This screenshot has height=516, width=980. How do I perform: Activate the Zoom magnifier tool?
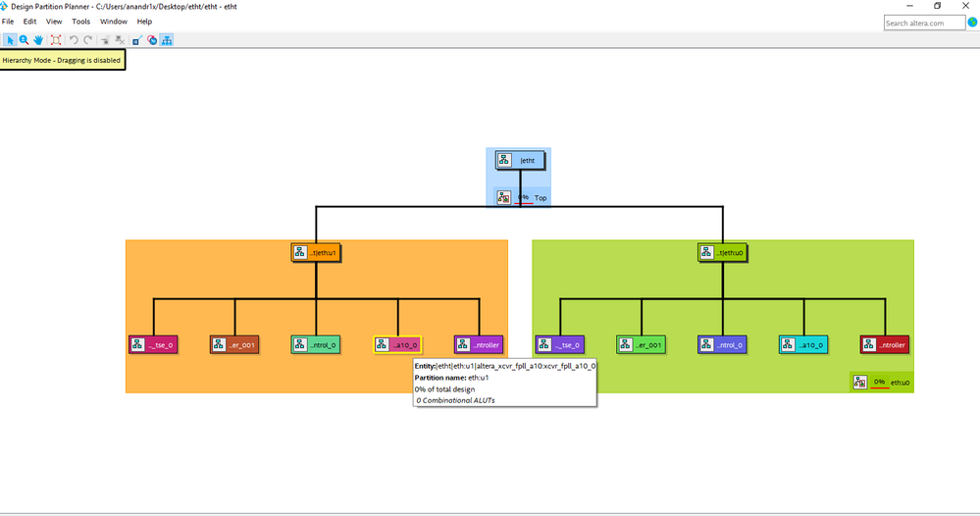(x=24, y=40)
